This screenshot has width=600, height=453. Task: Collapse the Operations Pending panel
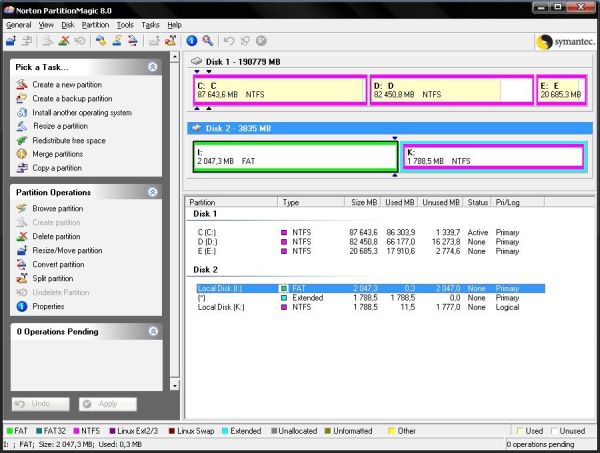coord(153,331)
